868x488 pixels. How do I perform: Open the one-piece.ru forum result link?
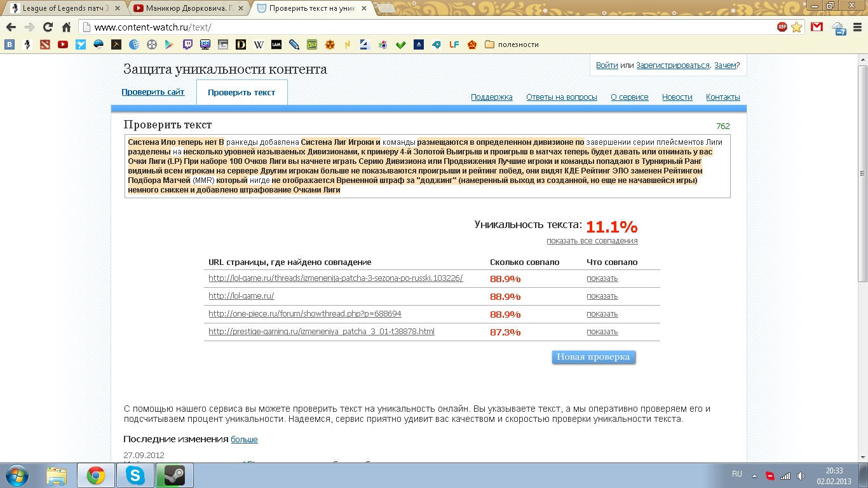[305, 314]
